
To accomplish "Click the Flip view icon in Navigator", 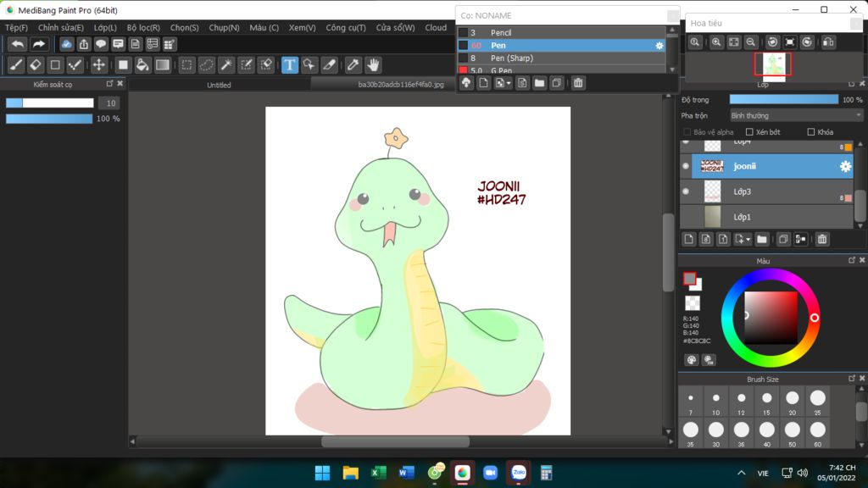I will [x=828, y=42].
